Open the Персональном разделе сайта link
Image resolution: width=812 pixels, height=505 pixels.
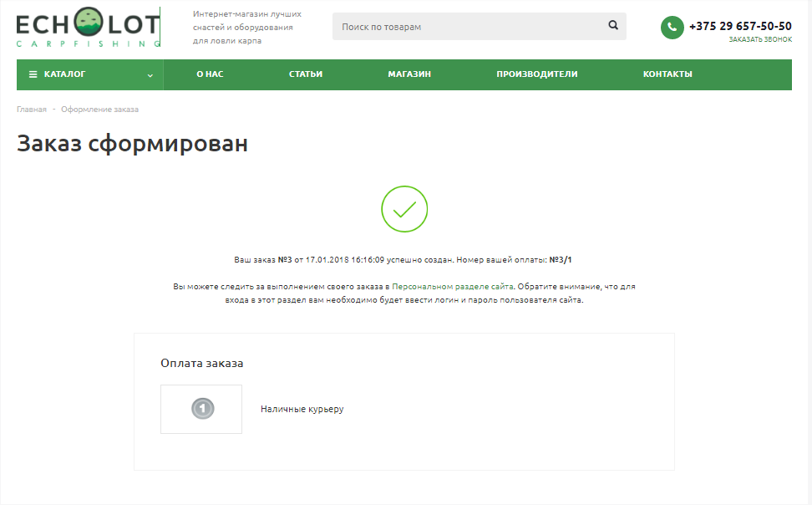click(x=453, y=286)
